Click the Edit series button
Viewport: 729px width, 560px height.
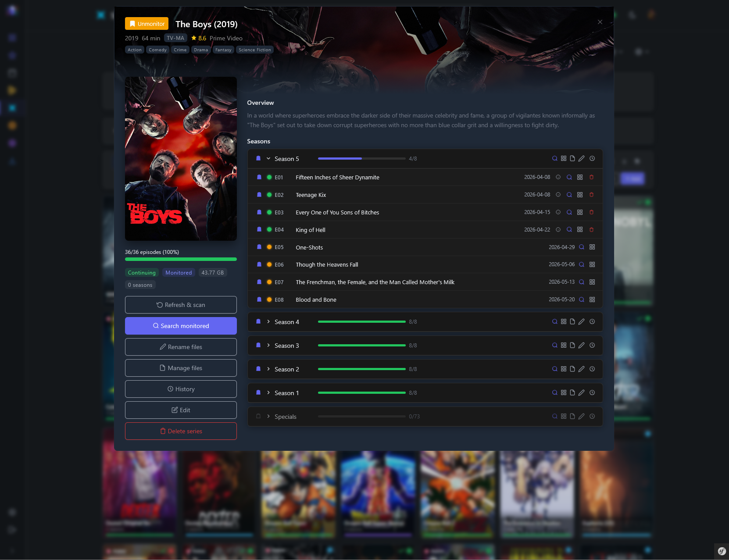pyautogui.click(x=181, y=410)
